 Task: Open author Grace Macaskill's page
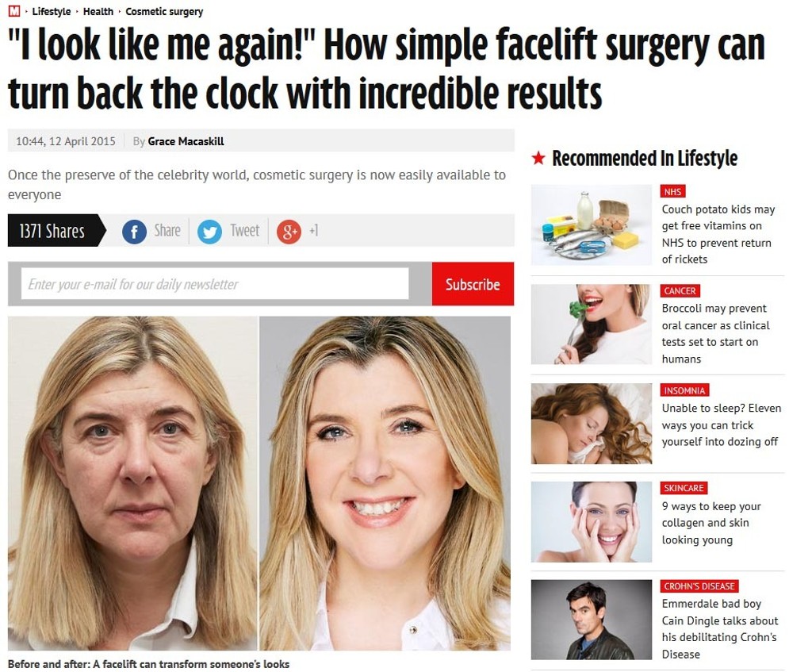pyautogui.click(x=186, y=141)
